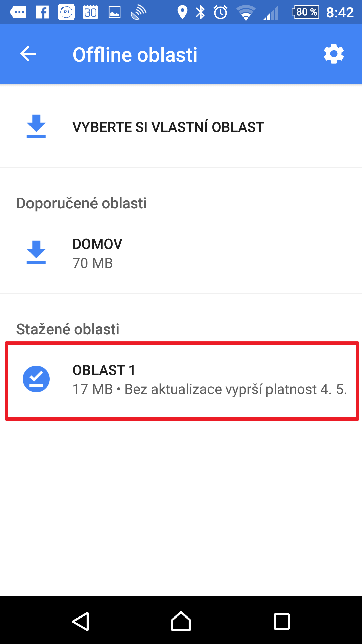Image resolution: width=362 pixels, height=644 pixels.
Task: Open Facebook notification in status bar
Action: click(42, 12)
